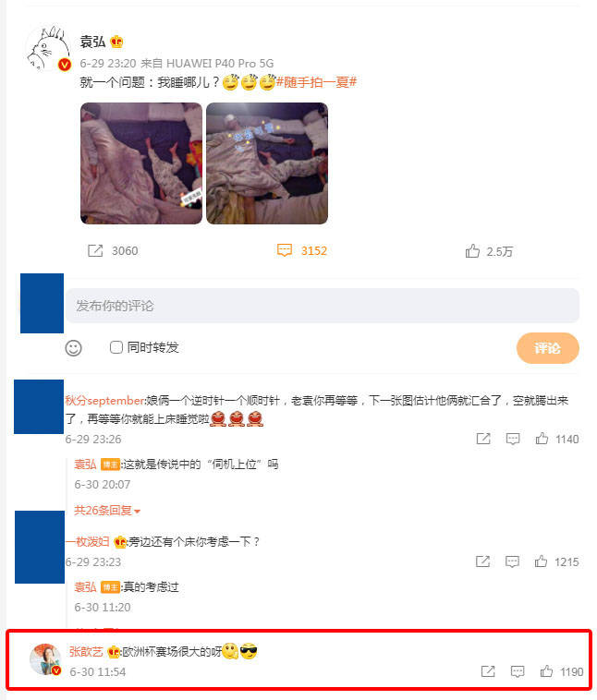Open the #随手拍一夏# hashtag topic
Screen dimensions: 597x700
[316, 82]
